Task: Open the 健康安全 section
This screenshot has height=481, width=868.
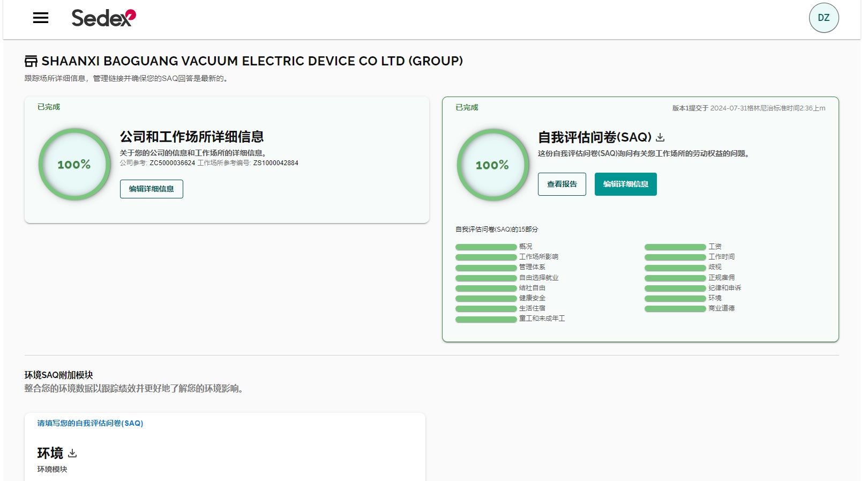Action: [532, 298]
